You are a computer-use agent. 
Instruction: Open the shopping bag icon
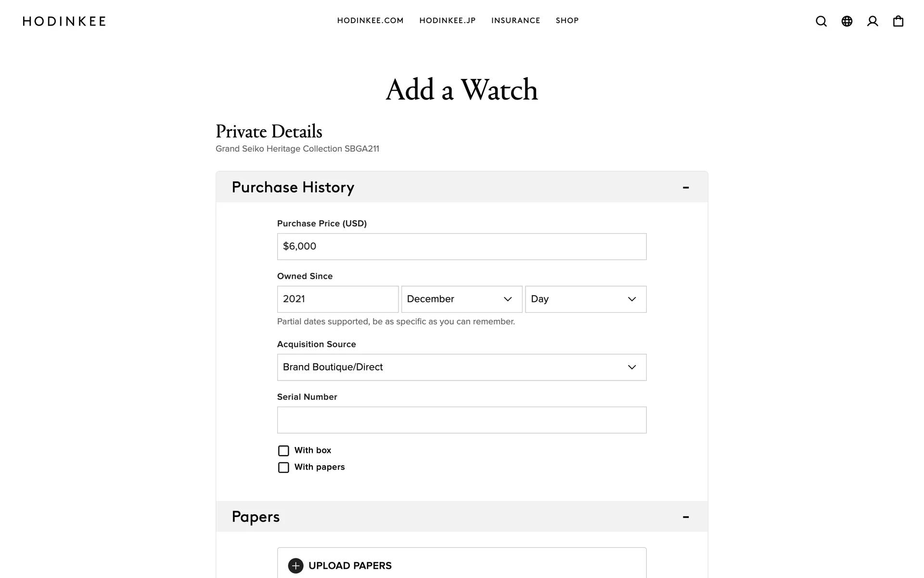click(x=898, y=21)
